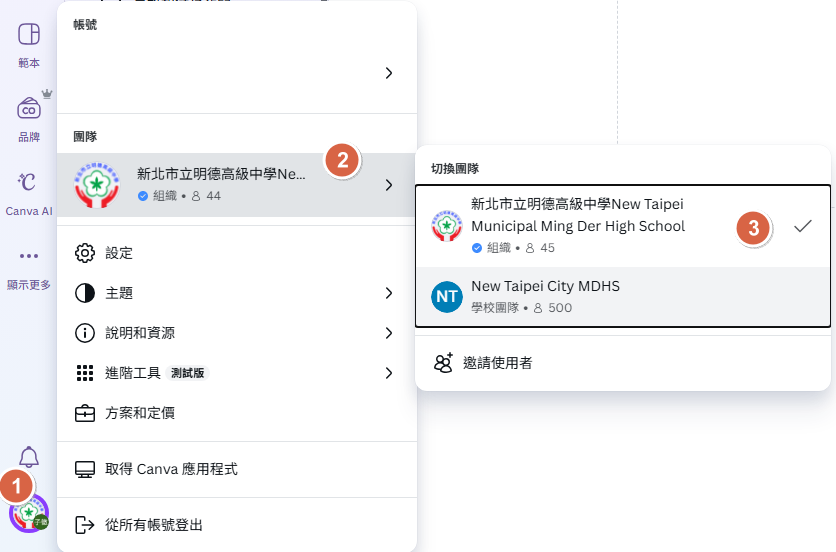Image resolution: width=836 pixels, height=552 pixels.
Task: Click the monitor icon for 取得 Canva 應用程式
Action: 85,469
